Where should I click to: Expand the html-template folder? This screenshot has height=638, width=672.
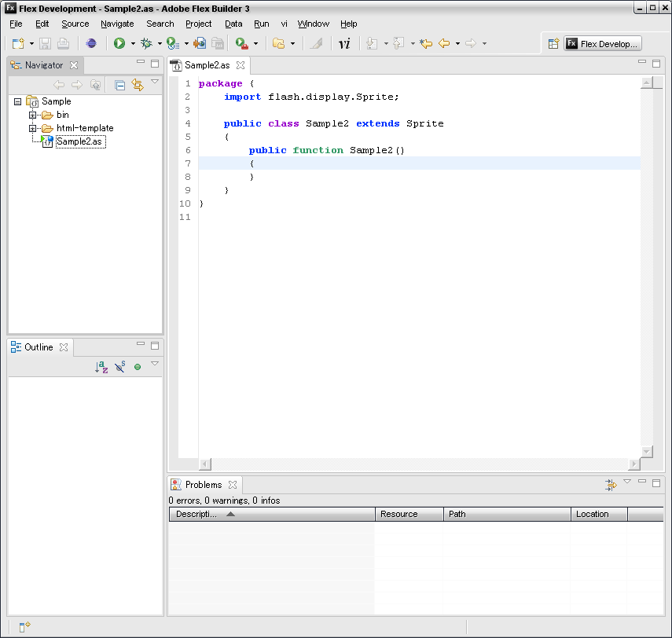(33, 128)
